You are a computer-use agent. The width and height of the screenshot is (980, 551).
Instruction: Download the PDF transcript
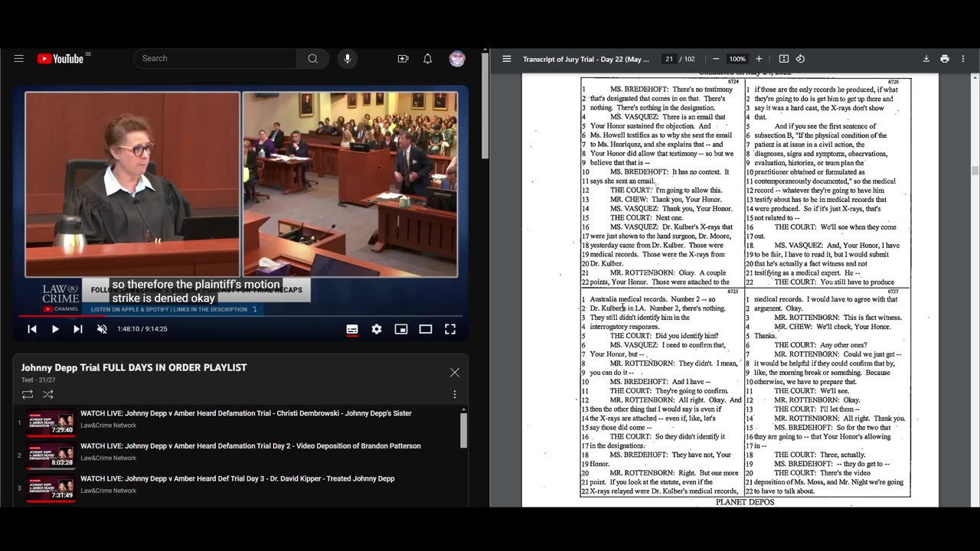[926, 59]
